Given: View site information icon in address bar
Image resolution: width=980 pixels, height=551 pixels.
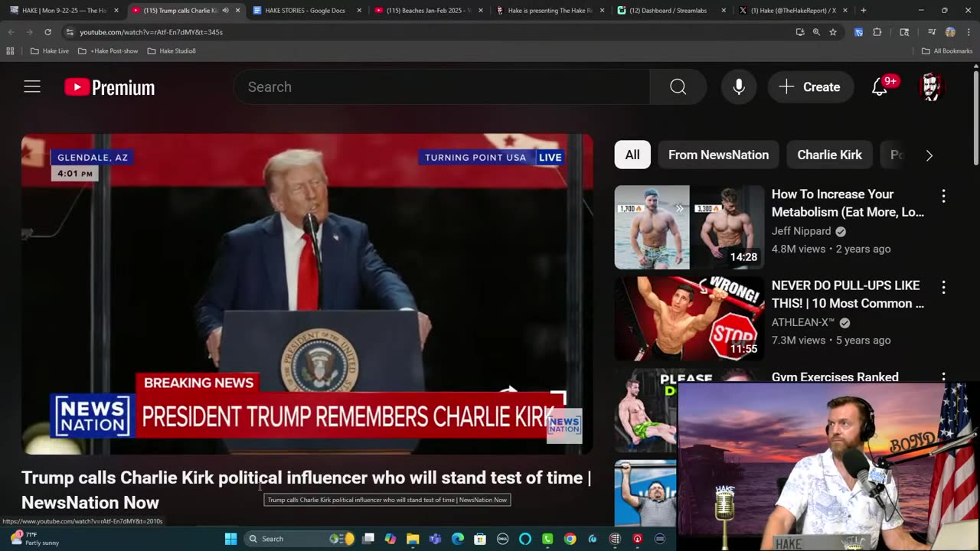Looking at the screenshot, I should (70, 32).
